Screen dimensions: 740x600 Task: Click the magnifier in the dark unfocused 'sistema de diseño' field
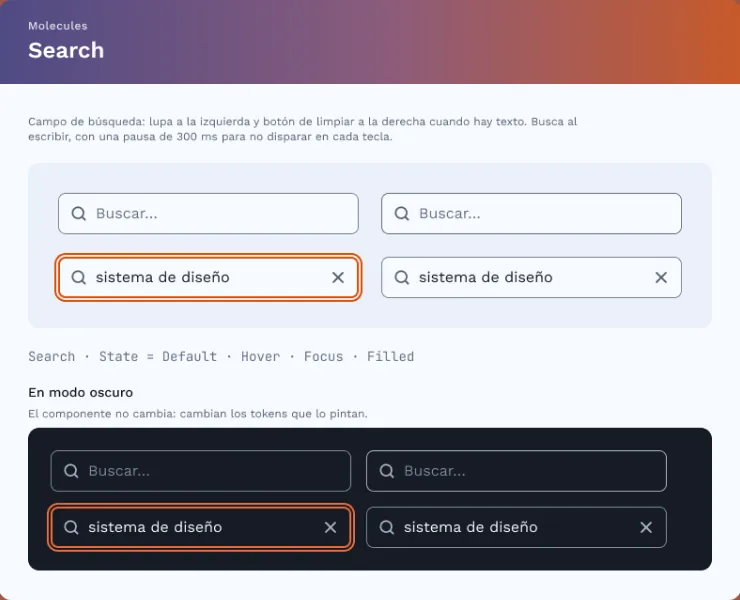[x=387, y=527]
